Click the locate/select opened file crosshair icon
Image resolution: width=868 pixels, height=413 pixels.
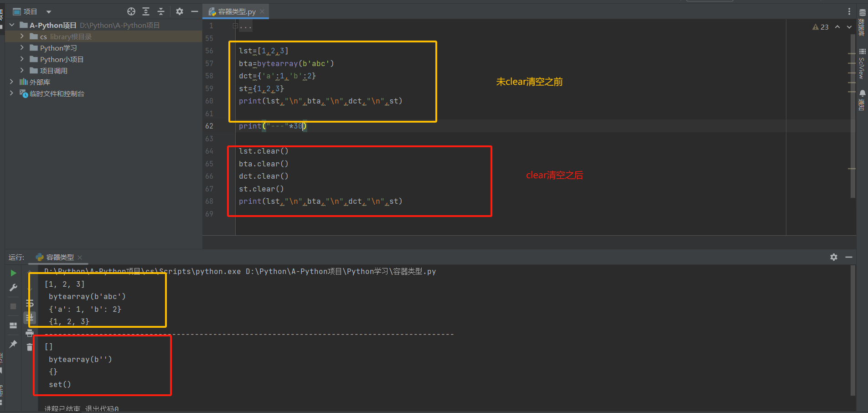tap(131, 11)
